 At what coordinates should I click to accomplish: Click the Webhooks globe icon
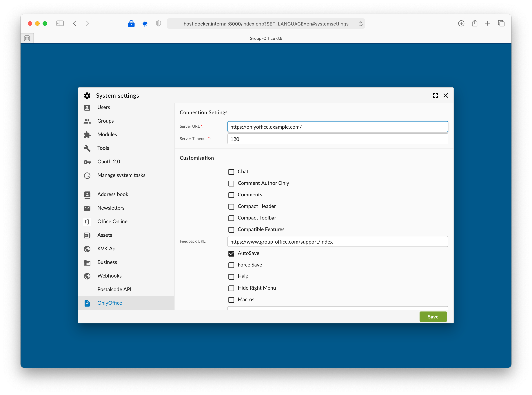tap(87, 276)
